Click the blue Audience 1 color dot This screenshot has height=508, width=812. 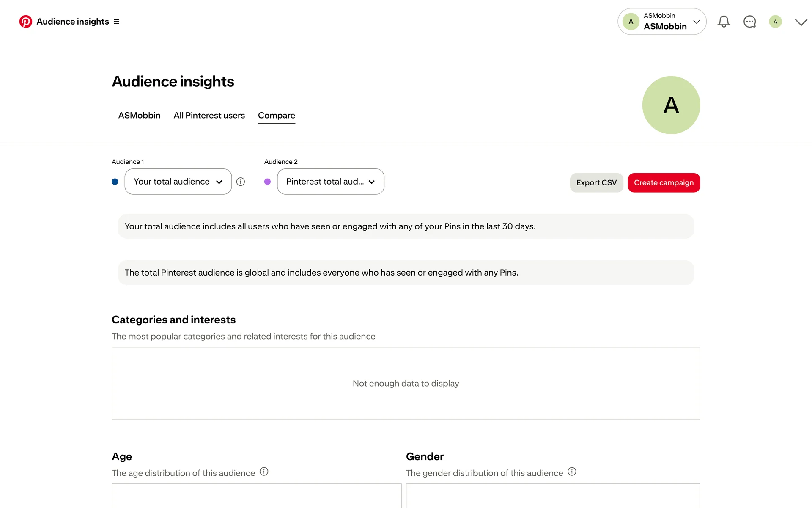[115, 182]
